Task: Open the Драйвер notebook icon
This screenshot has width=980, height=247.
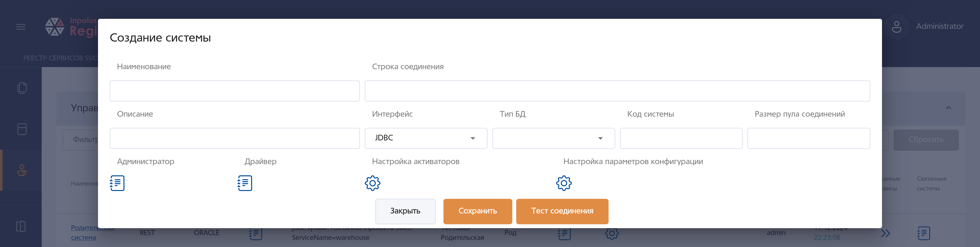Action: tap(245, 183)
